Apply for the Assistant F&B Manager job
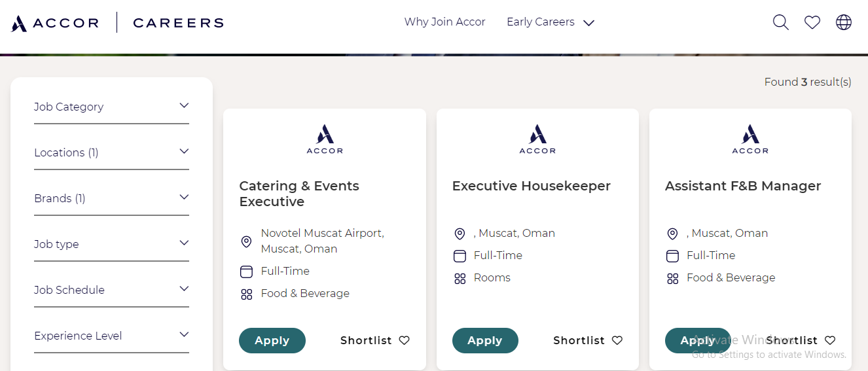This screenshot has height=371, width=868. point(698,340)
